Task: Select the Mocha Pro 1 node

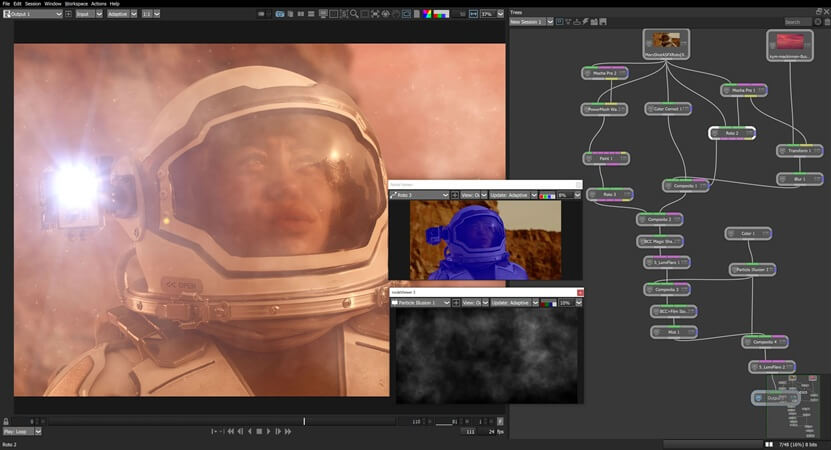Action: (x=744, y=90)
